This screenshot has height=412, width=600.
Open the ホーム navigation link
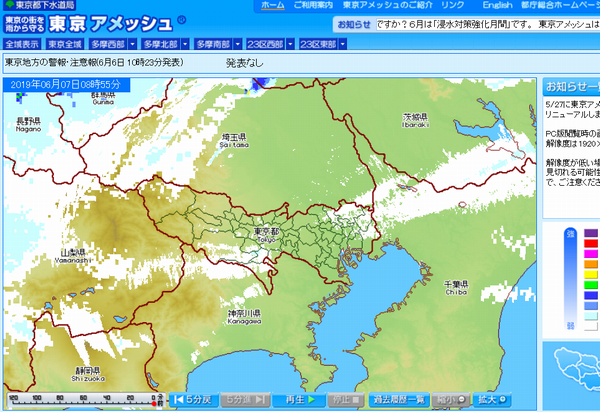[x=273, y=5]
